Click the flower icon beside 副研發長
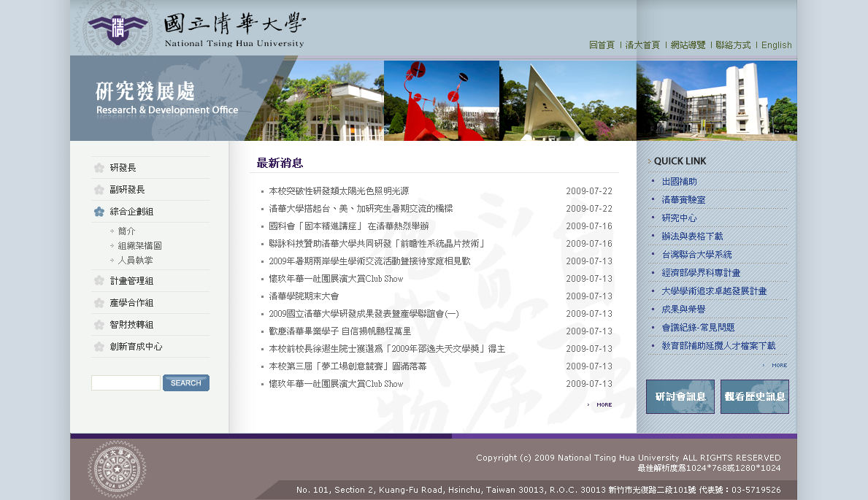This screenshot has width=868, height=500. click(99, 190)
